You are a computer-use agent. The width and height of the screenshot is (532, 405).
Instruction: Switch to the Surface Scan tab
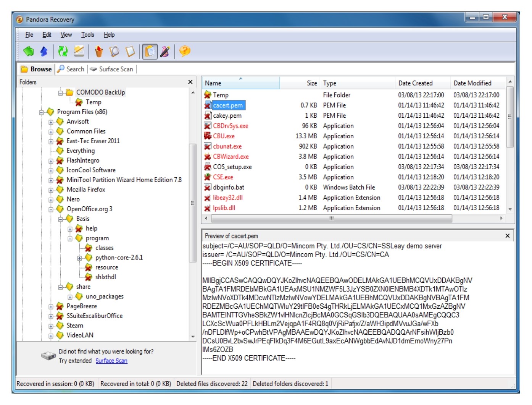[x=112, y=69]
